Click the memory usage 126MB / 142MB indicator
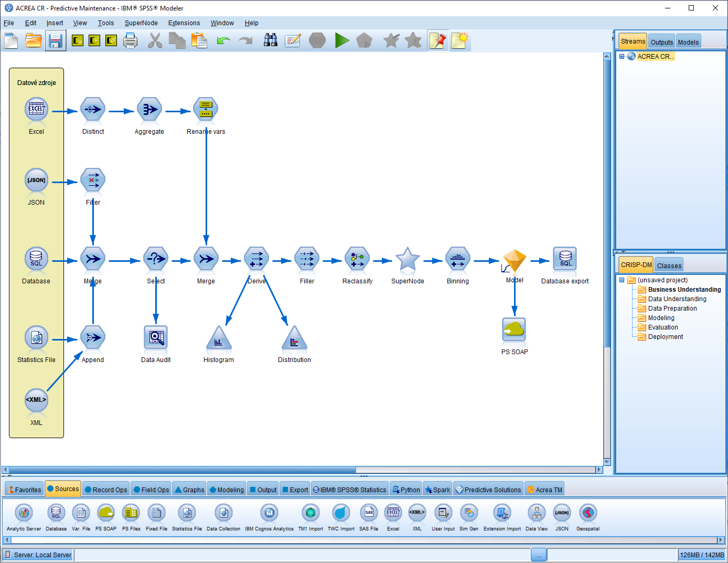The width and height of the screenshot is (728, 563). pyautogui.click(x=702, y=555)
